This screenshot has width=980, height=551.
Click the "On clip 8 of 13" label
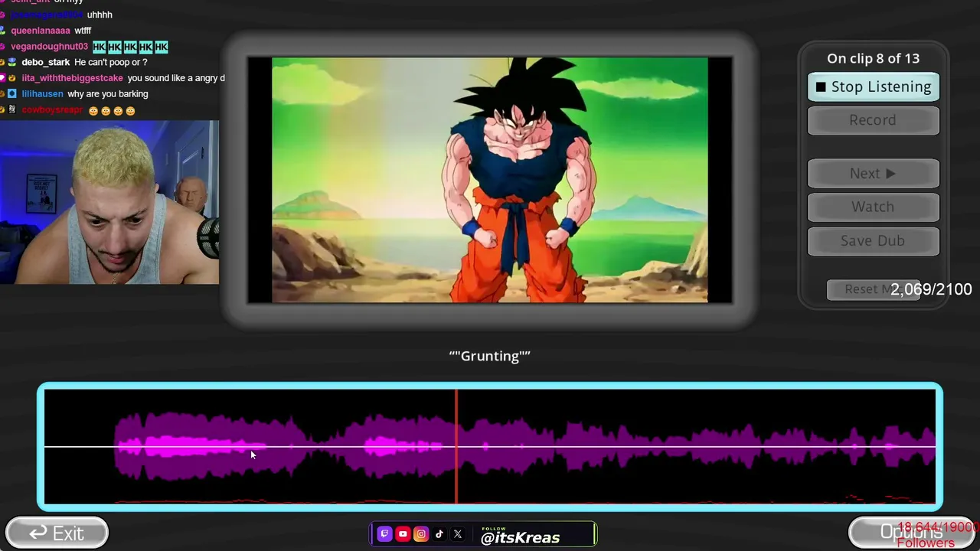(874, 58)
